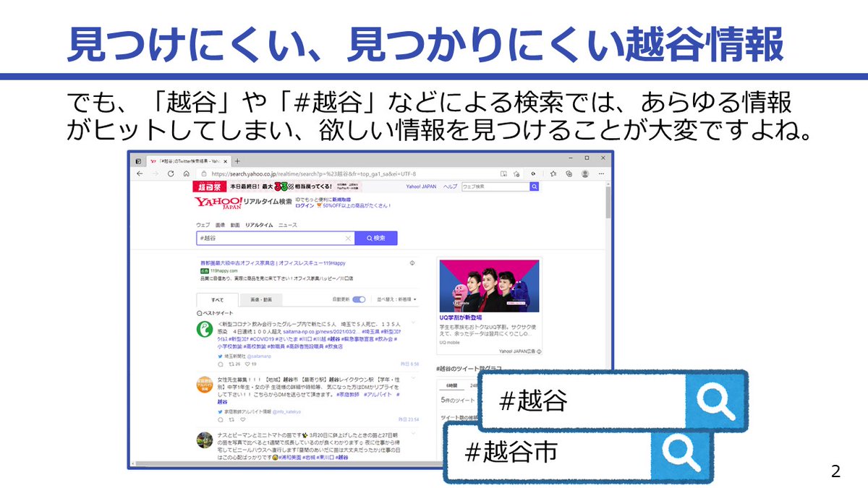Screen dimensions: 868x488
Task: Click the 埼玉新聞社 green avatar
Action: pyautogui.click(x=205, y=328)
